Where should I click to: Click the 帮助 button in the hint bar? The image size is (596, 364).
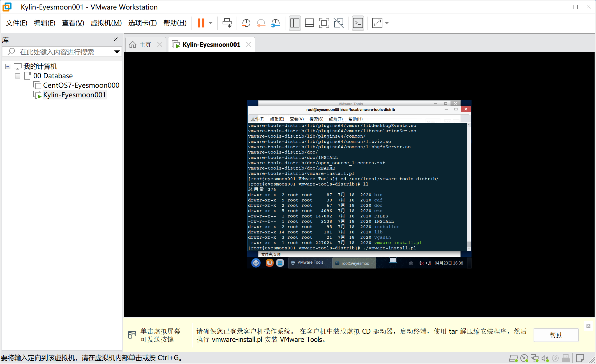click(x=556, y=335)
